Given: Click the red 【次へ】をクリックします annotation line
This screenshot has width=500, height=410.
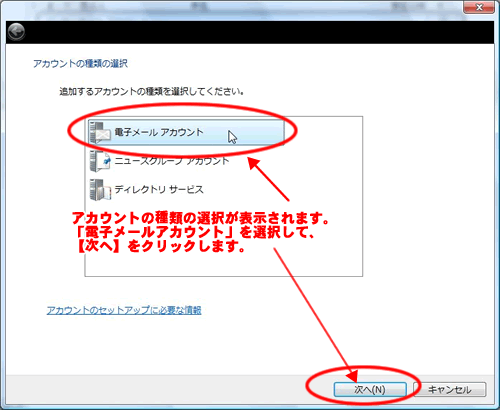Looking at the screenshot, I should [x=160, y=246].
